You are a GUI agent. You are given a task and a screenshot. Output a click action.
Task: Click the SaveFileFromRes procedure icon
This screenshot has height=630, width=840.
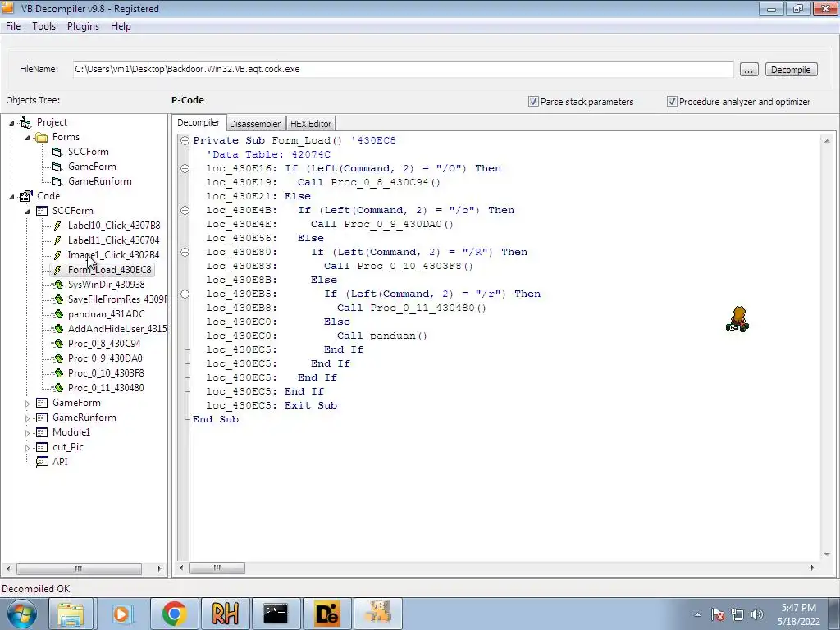point(58,299)
